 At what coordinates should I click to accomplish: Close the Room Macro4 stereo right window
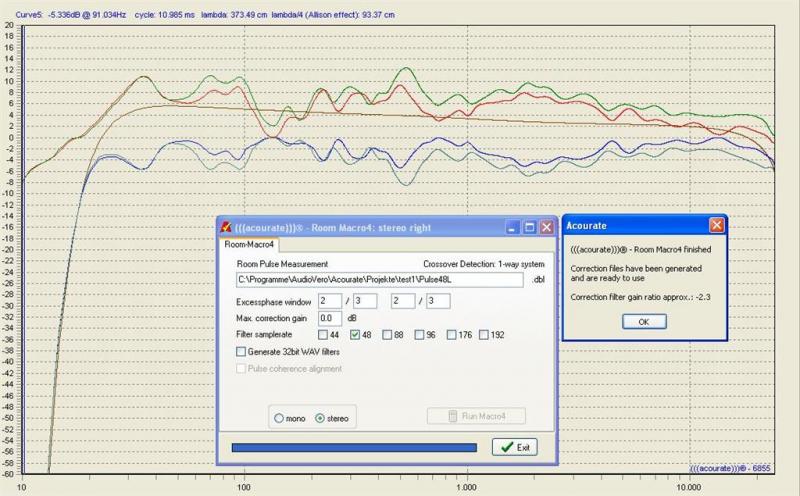tap(546, 227)
